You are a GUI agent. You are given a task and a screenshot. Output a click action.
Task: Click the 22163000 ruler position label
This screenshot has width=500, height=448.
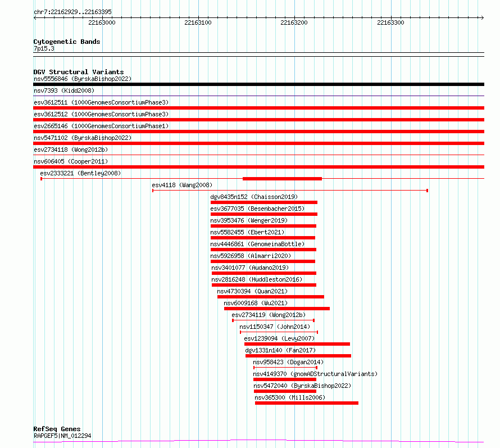click(102, 22)
